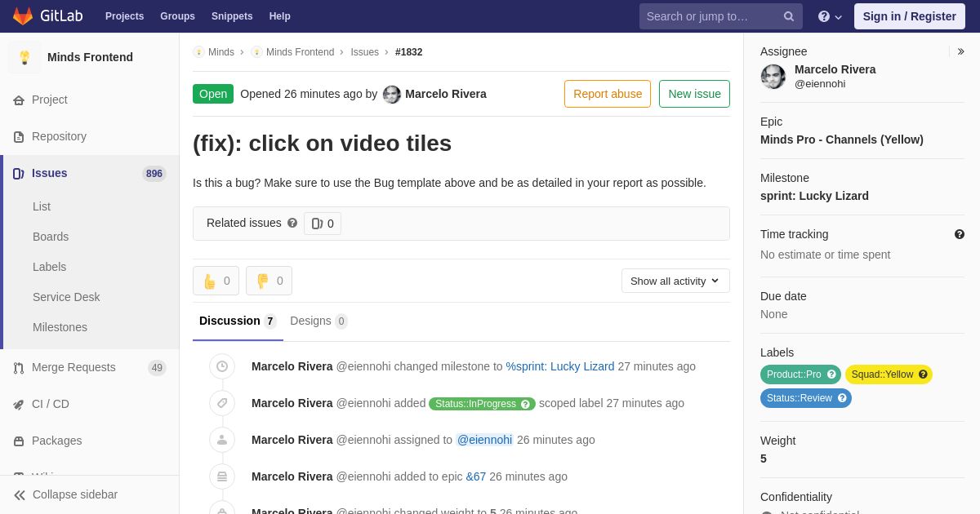Click the Related issues help icon
980x514 pixels.
tap(292, 223)
